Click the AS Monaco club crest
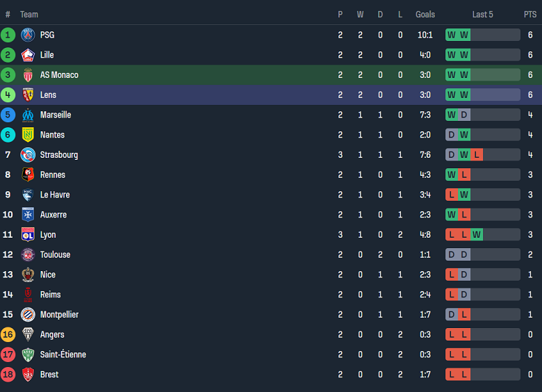Viewport: 542px width, 392px height. tap(28, 75)
